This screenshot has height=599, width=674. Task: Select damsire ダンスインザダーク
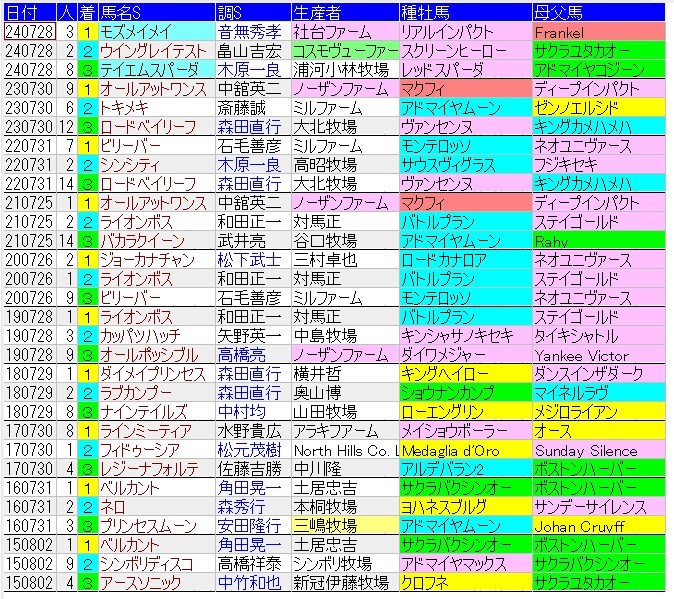599,374
